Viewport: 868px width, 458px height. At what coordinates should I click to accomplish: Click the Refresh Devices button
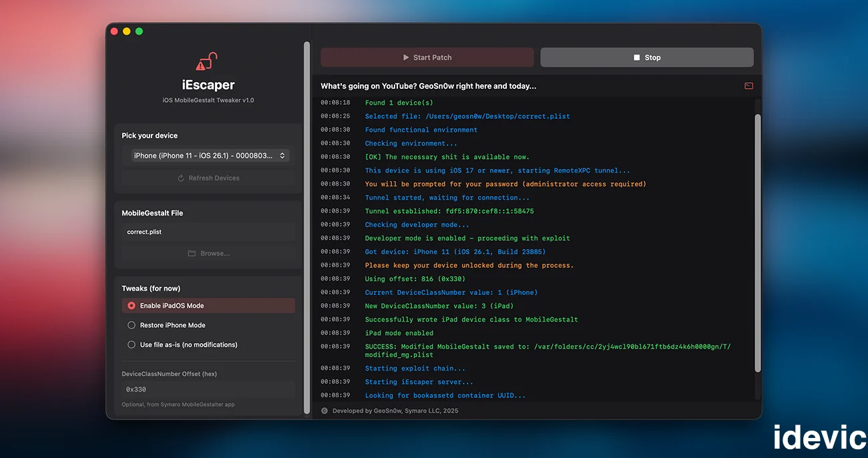click(x=208, y=178)
